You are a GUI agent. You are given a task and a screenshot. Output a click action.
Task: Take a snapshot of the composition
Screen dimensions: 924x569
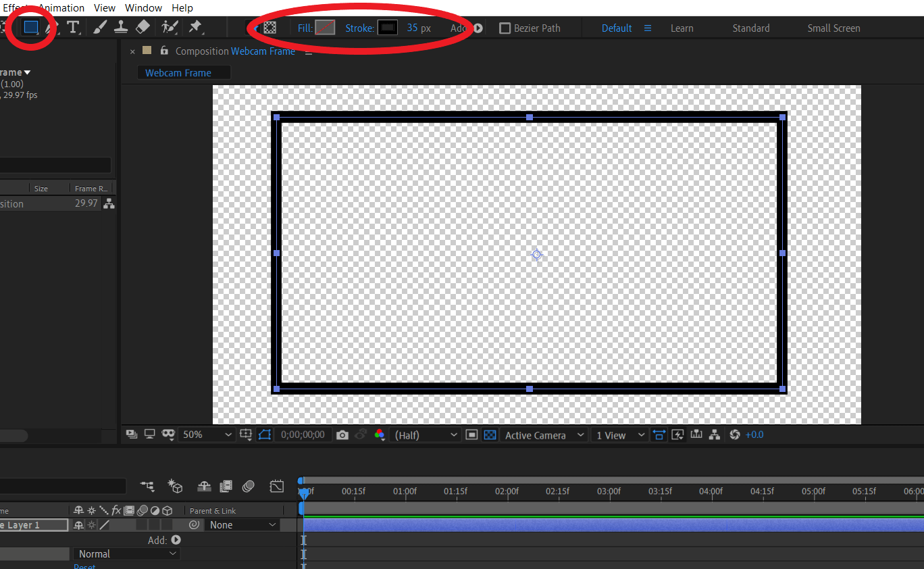click(342, 435)
